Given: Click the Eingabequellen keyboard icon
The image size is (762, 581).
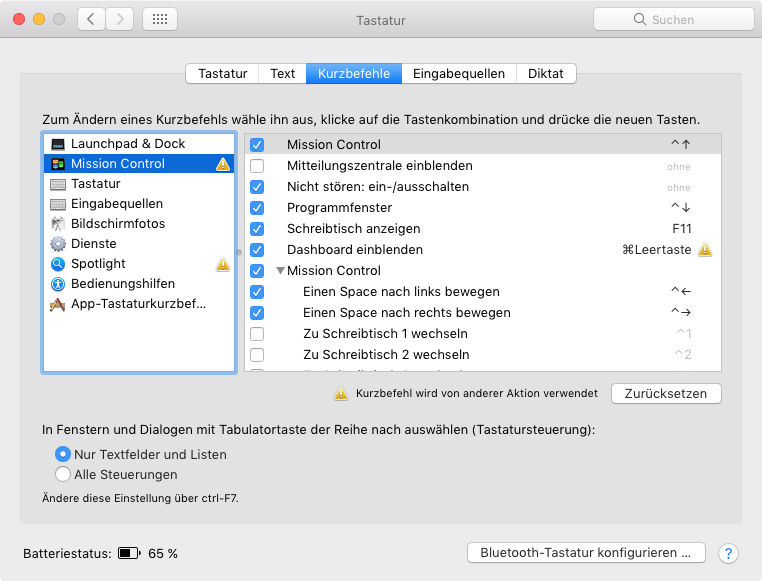Looking at the screenshot, I should click(58, 204).
